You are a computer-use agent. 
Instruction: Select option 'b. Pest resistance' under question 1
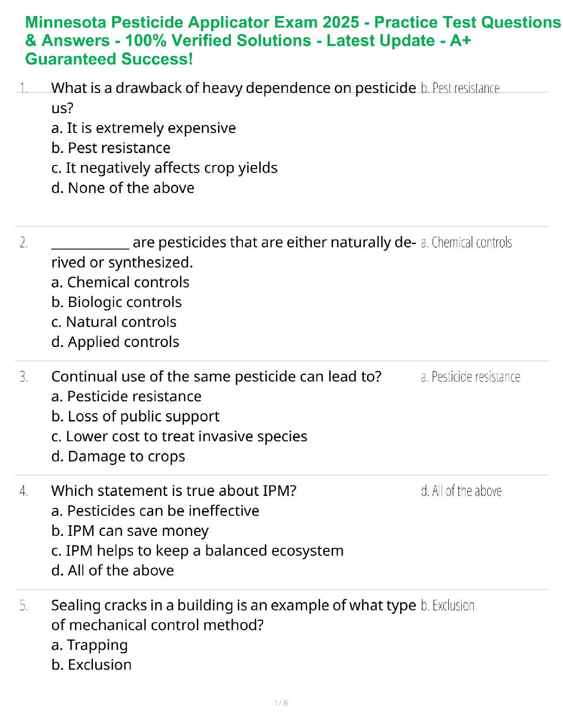point(111,148)
